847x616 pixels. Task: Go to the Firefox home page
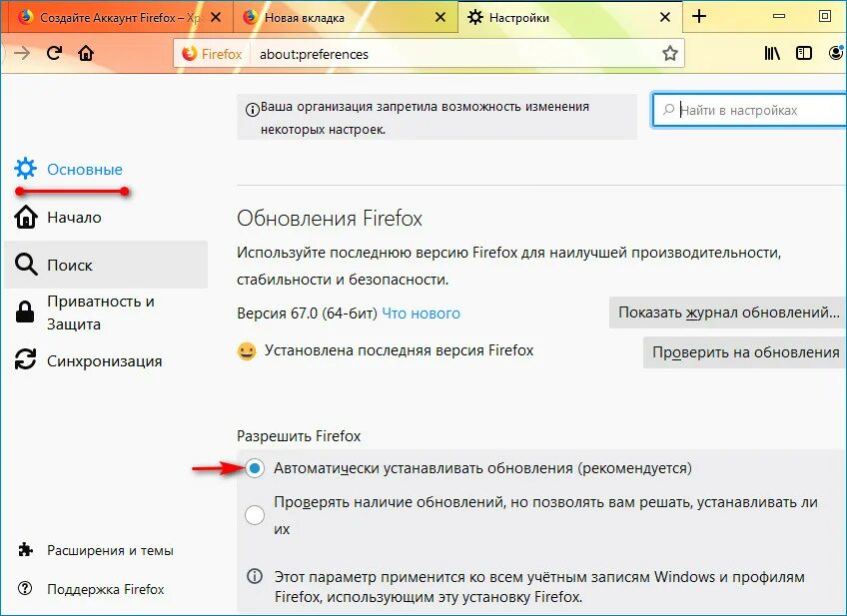pos(86,53)
